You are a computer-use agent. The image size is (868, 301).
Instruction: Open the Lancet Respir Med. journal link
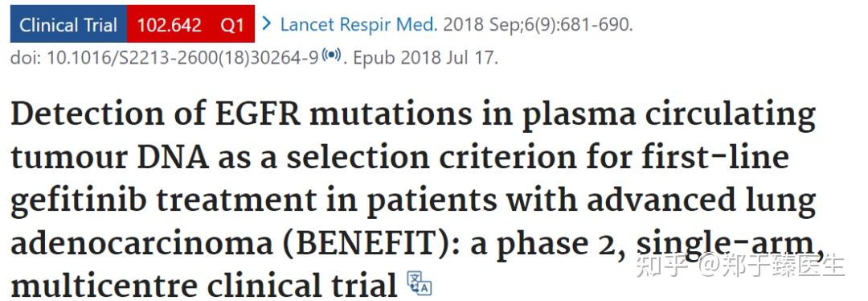(x=359, y=24)
